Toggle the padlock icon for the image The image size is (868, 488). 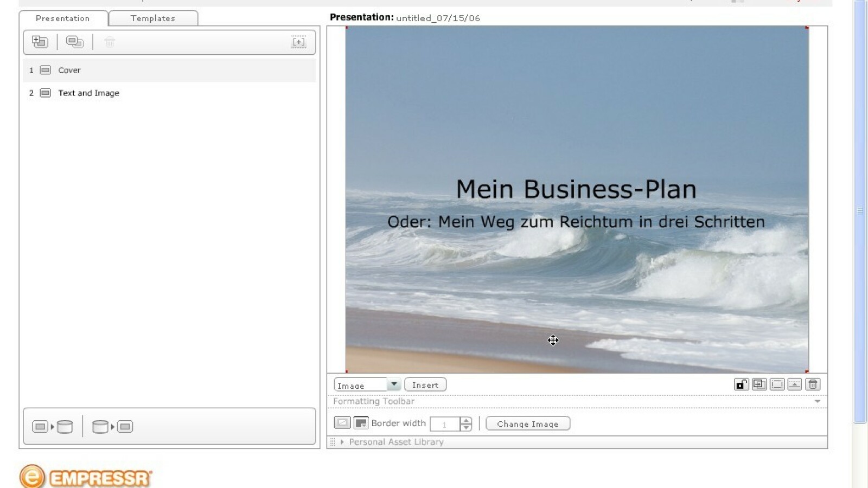[741, 384]
